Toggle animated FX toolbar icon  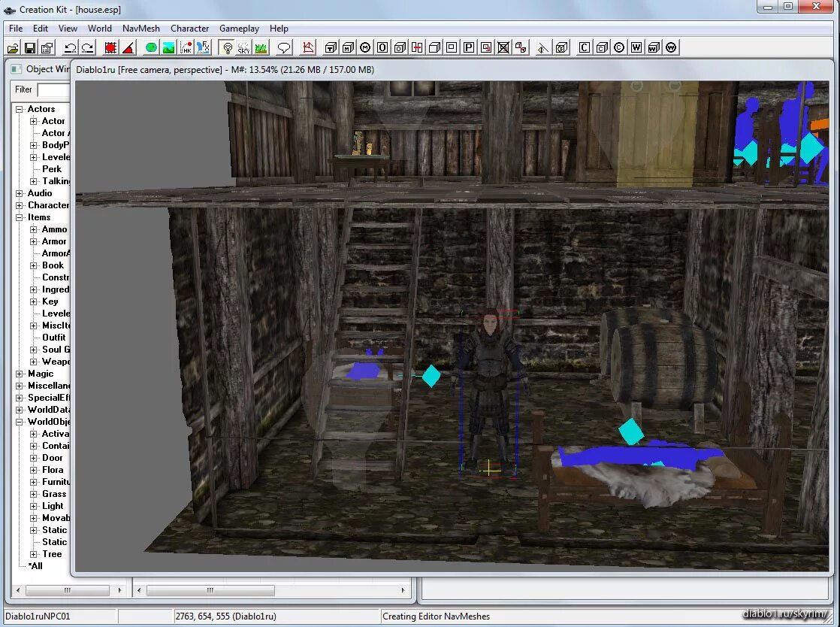[x=203, y=47]
